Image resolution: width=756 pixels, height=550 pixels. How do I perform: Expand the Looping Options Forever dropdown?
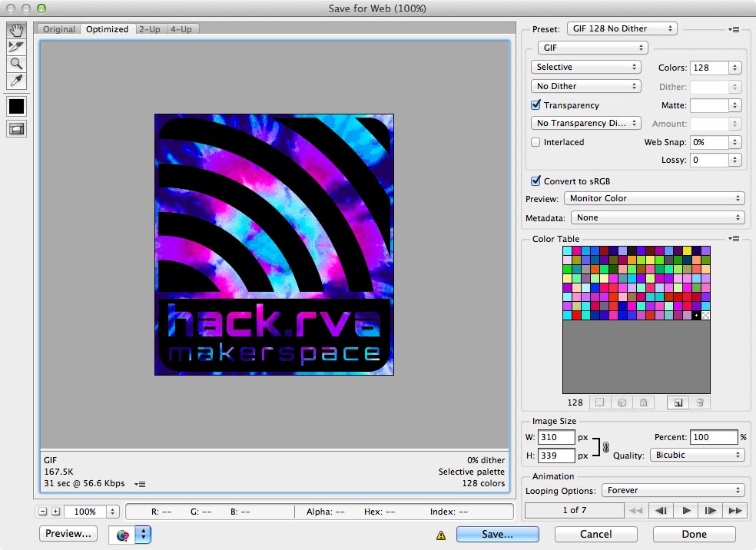673,490
